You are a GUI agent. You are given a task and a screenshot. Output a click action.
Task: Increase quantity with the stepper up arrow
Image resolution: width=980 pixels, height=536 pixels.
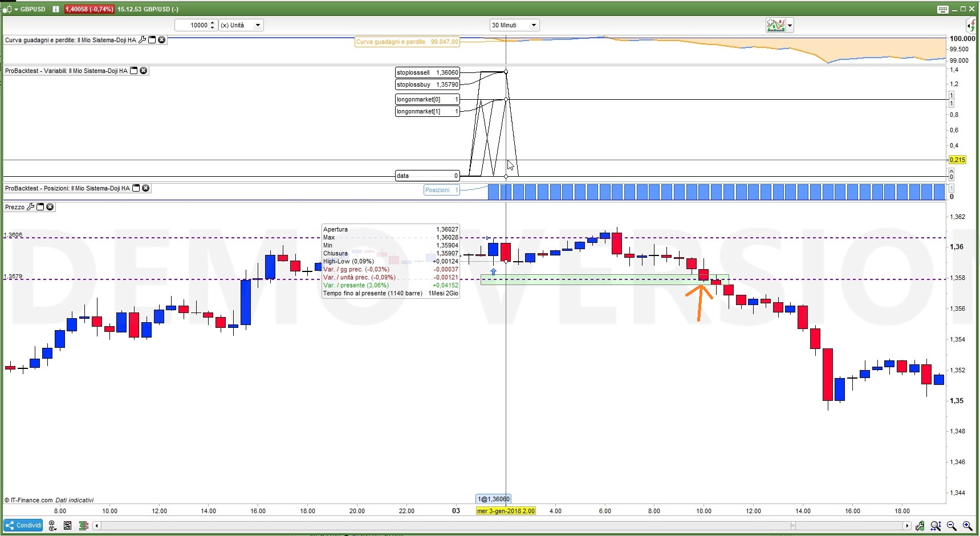click(x=213, y=23)
